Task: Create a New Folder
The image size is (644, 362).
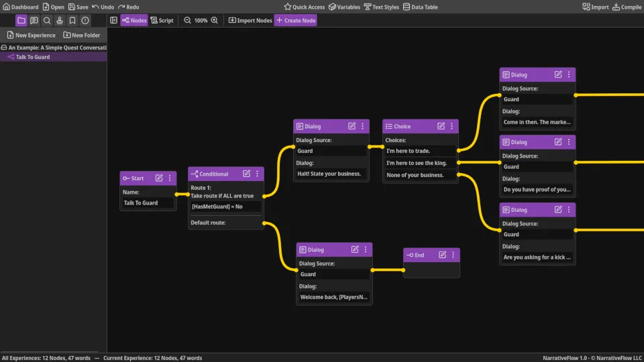Action: click(81, 36)
